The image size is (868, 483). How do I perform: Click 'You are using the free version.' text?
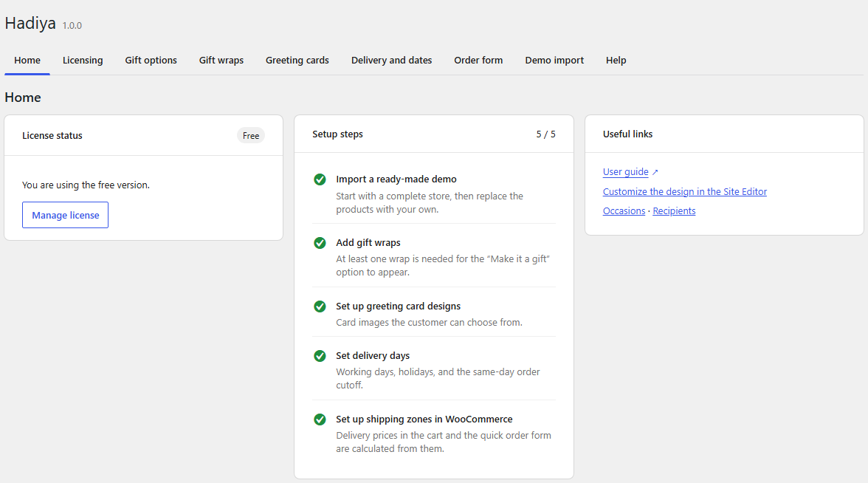pos(86,185)
